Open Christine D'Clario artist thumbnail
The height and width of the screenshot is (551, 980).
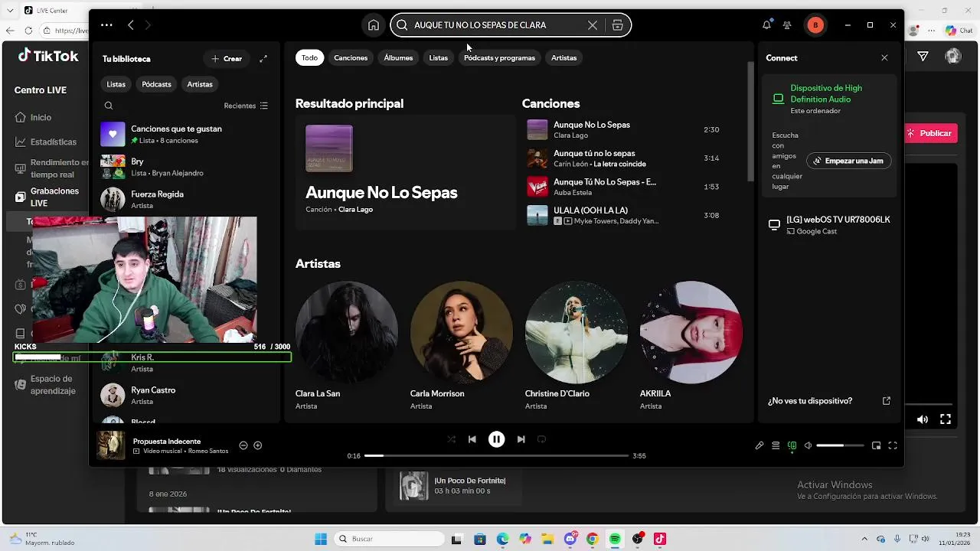pos(577,332)
